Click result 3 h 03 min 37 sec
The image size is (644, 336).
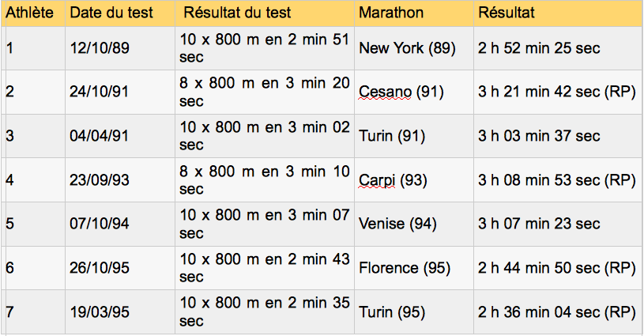pyautogui.click(x=539, y=136)
